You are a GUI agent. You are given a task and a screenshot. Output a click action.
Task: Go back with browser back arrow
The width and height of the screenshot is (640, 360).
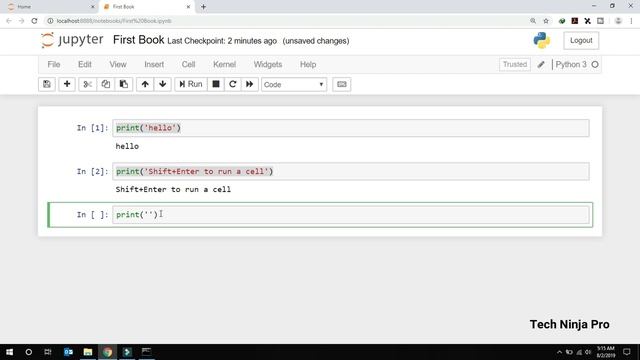pos(9,21)
